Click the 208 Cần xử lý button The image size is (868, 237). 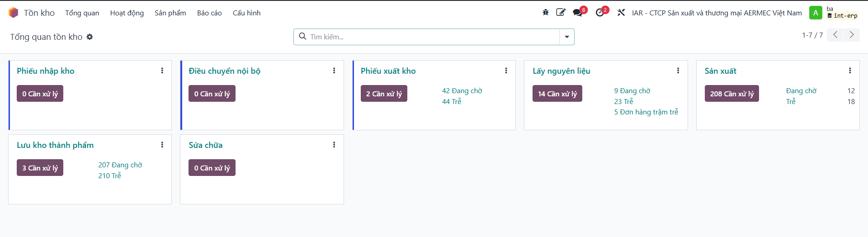click(x=732, y=94)
